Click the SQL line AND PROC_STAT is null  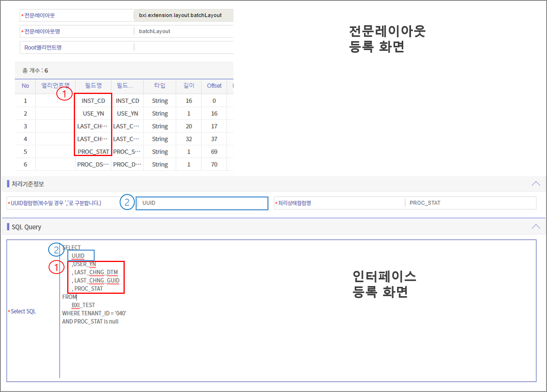tap(90, 321)
